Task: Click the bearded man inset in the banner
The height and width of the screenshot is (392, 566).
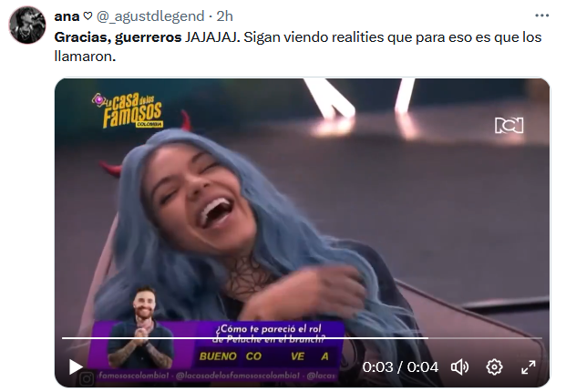Action: 141,327
